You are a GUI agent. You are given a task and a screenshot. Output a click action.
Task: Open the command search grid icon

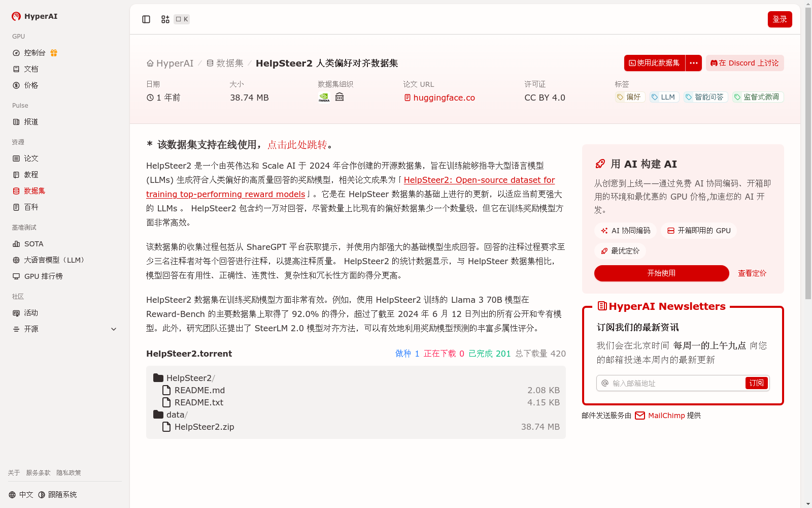165,19
